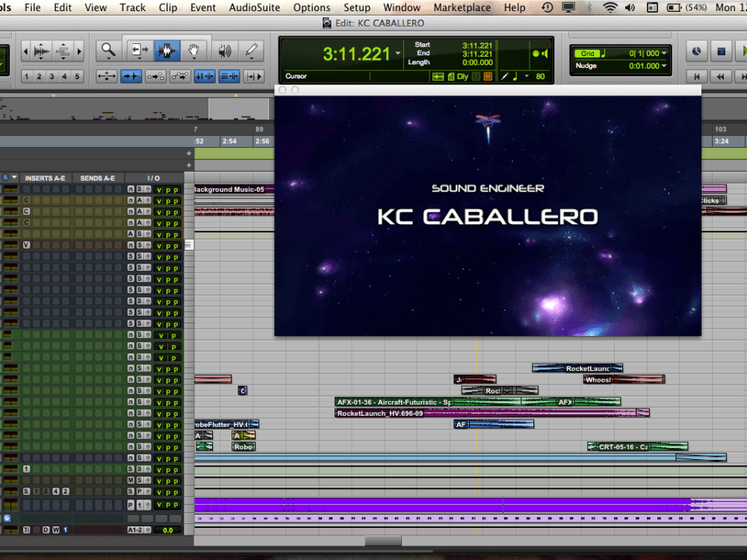The height and width of the screenshot is (560, 747).
Task: Open Grid value dropdown
Action: coord(663,53)
